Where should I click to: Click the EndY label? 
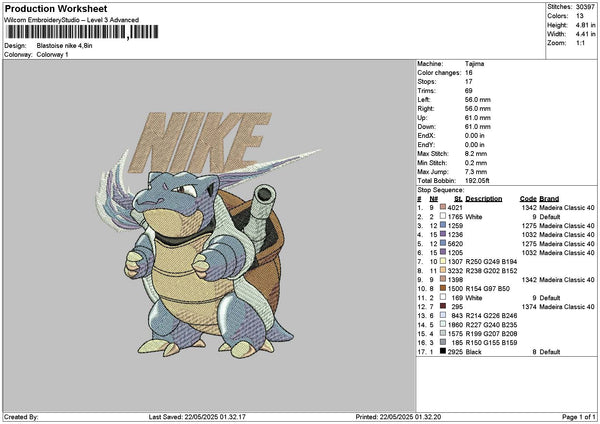pos(426,145)
